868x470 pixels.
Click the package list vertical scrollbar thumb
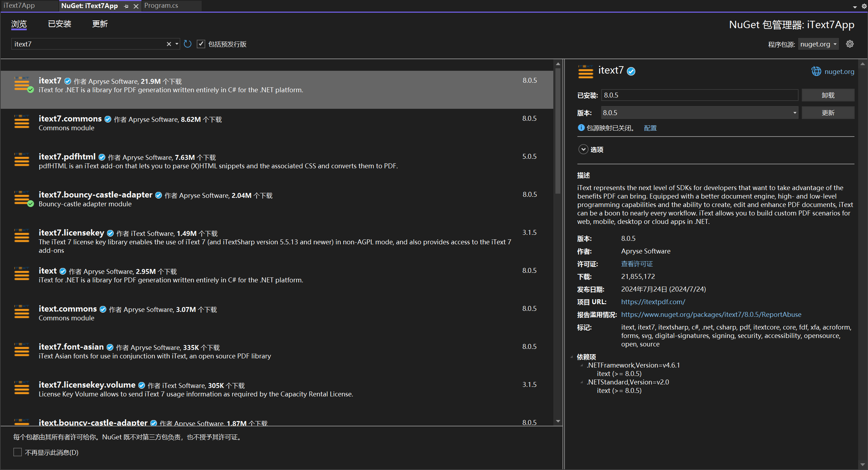tap(558, 130)
